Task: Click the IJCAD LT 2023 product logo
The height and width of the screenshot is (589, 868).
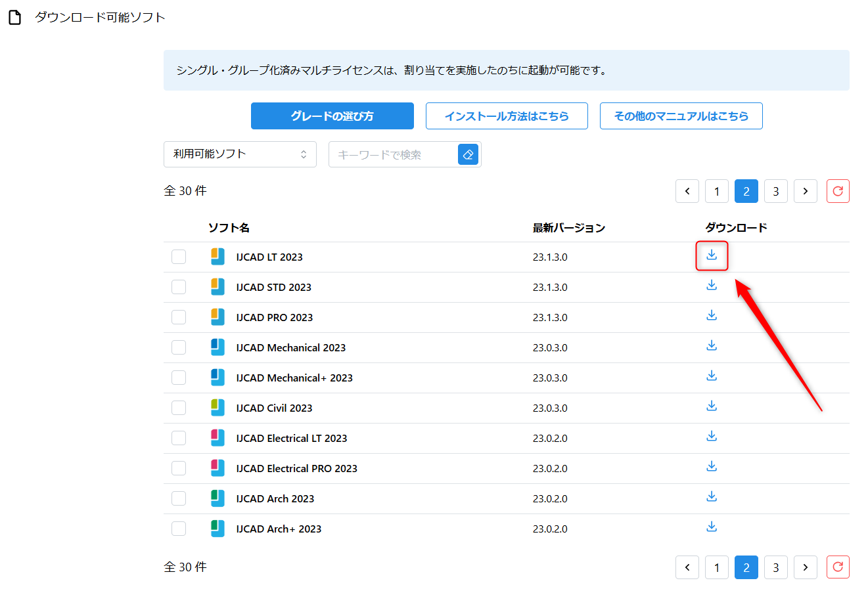Action: [x=217, y=257]
